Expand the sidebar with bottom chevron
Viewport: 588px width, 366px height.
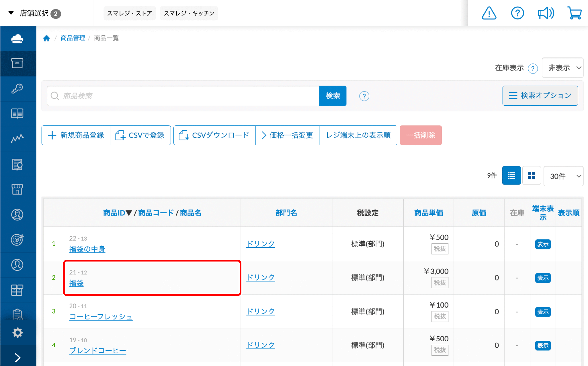[x=17, y=358]
